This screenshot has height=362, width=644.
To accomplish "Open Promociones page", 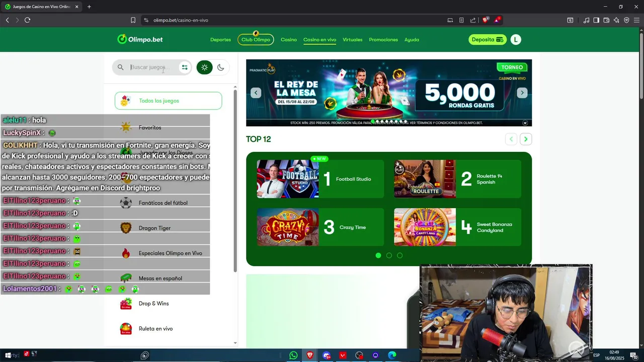I will tap(383, 40).
